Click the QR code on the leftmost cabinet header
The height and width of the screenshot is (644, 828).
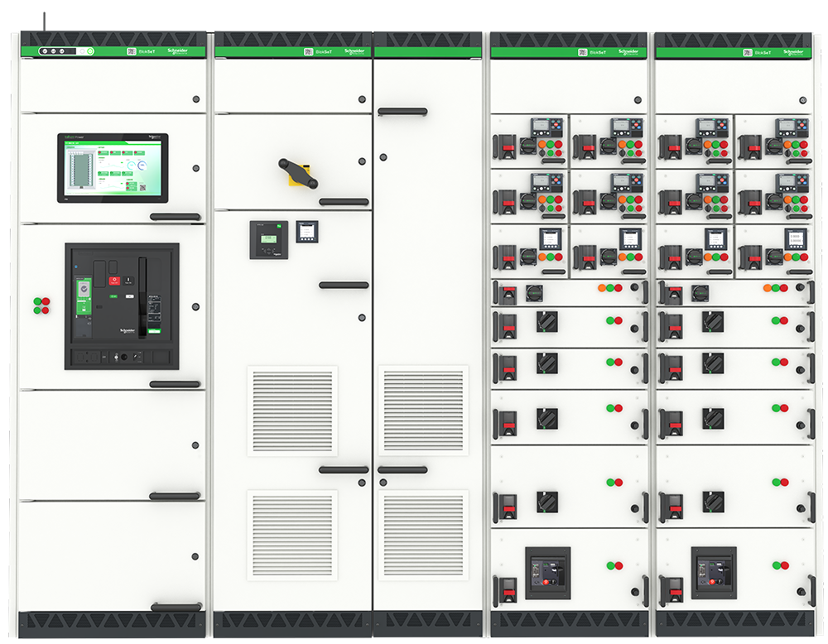tap(132, 51)
